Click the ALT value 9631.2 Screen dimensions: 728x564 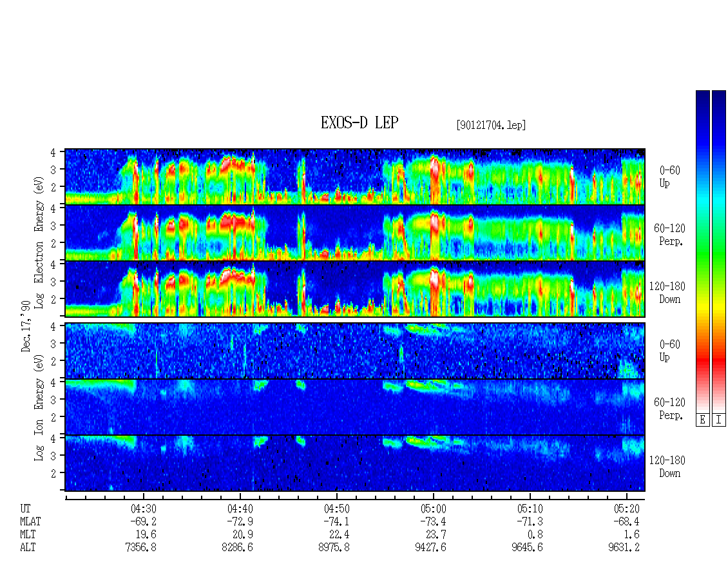tap(624, 548)
